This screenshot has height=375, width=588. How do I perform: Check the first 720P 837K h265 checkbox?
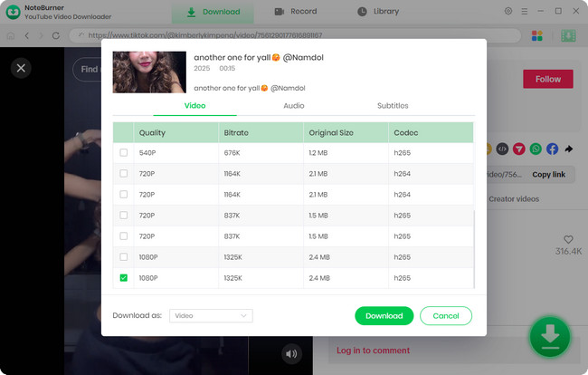point(123,215)
